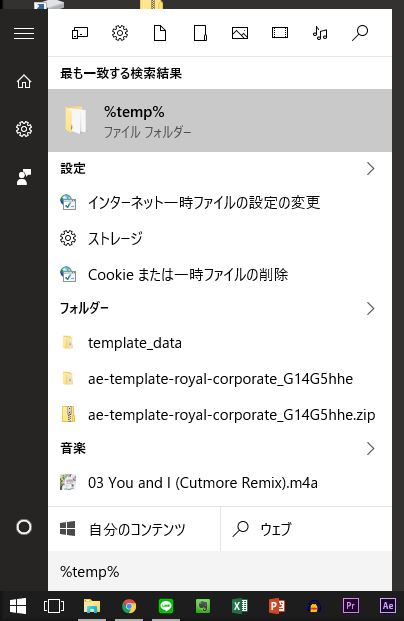Open search settings gear in left sidebar
Image resolution: width=404 pixels, height=621 pixels.
click(x=24, y=129)
